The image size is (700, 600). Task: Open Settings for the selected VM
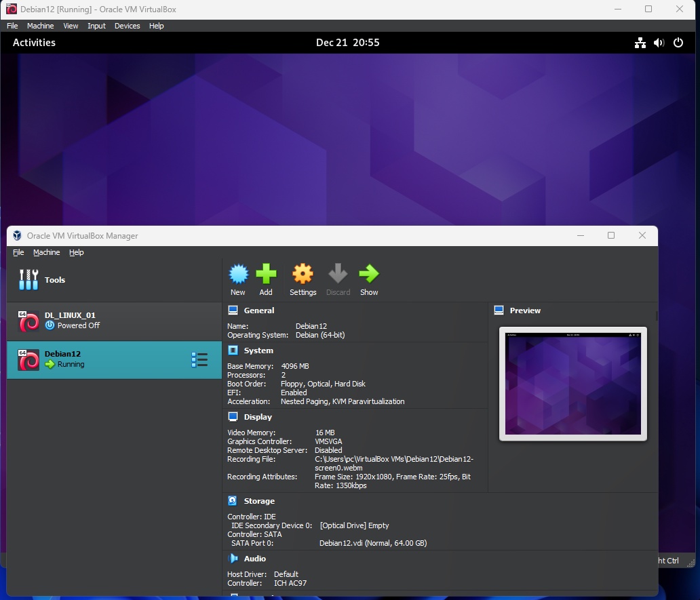point(303,274)
